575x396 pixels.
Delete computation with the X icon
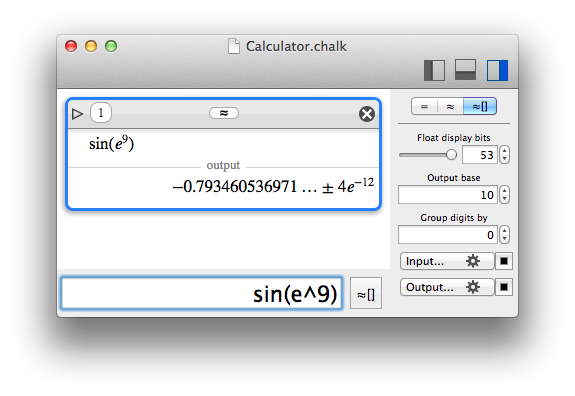(367, 114)
